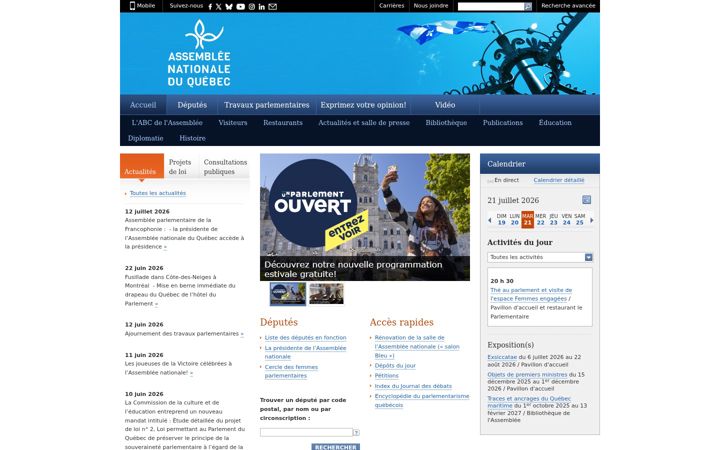Go to previous week in calendar
This screenshot has height=450, width=720.
click(489, 220)
